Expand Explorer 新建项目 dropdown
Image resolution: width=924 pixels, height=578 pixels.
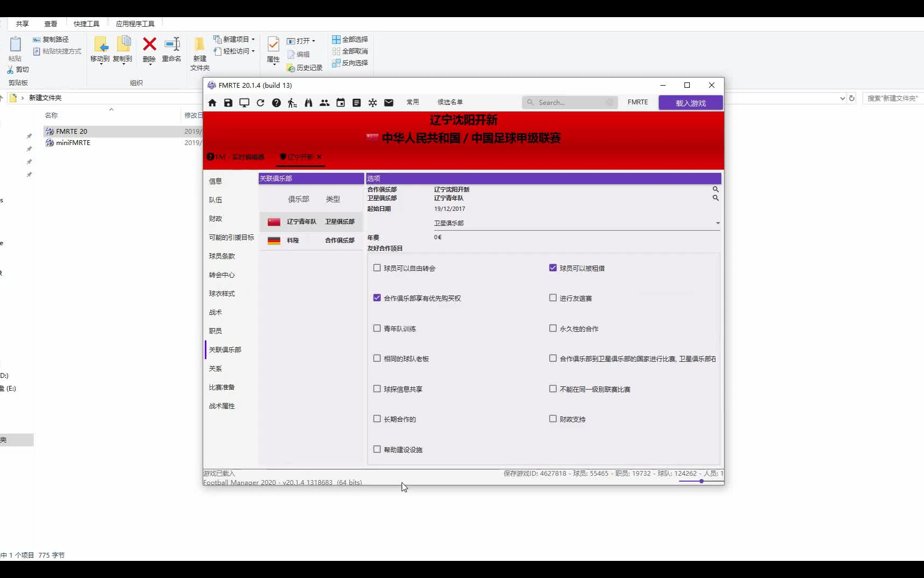coord(253,40)
